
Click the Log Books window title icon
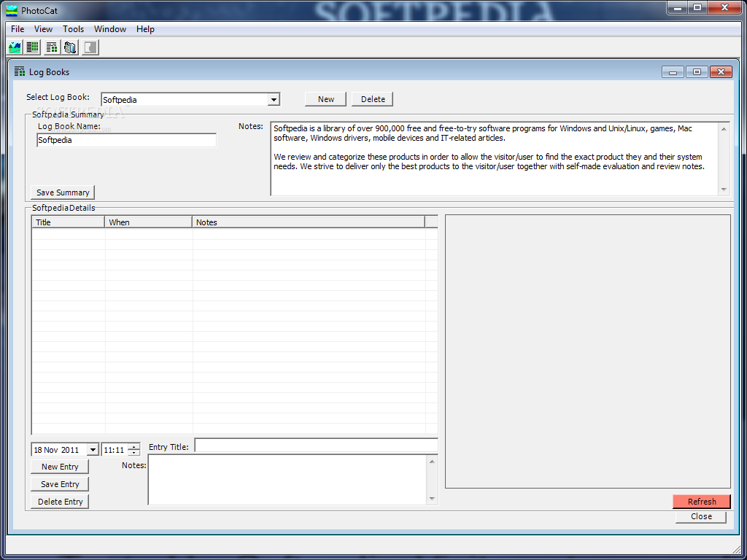pos(20,72)
